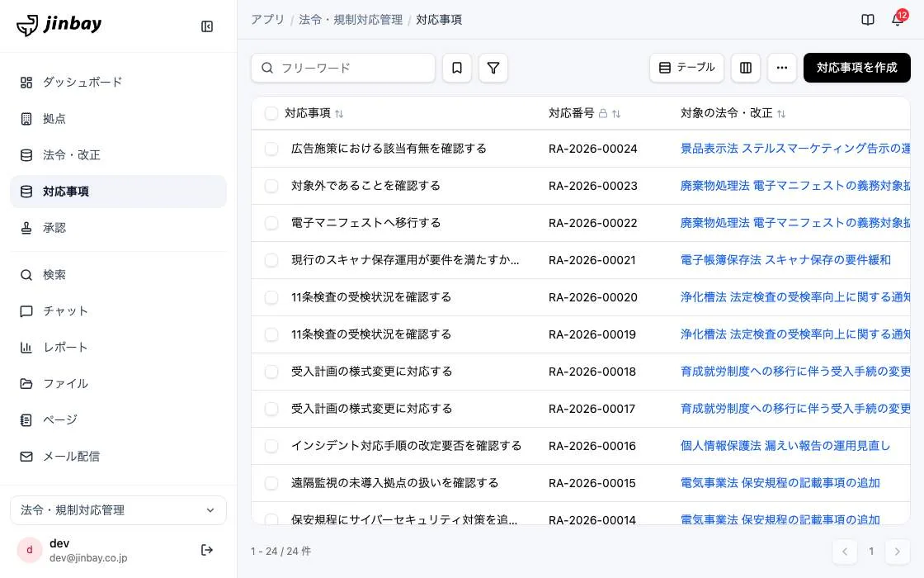Click the フリーワード search field
This screenshot has width=924, height=578.
tap(343, 68)
